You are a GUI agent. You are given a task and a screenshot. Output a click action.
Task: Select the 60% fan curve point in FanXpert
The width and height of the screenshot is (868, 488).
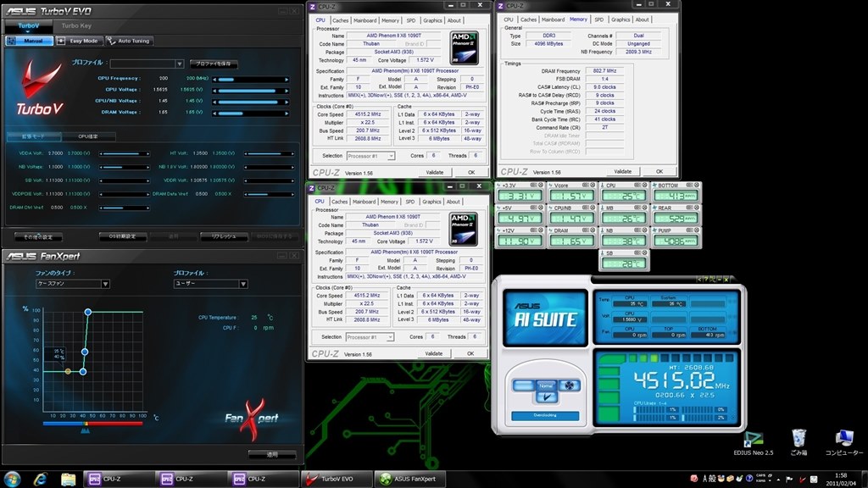tap(85, 352)
